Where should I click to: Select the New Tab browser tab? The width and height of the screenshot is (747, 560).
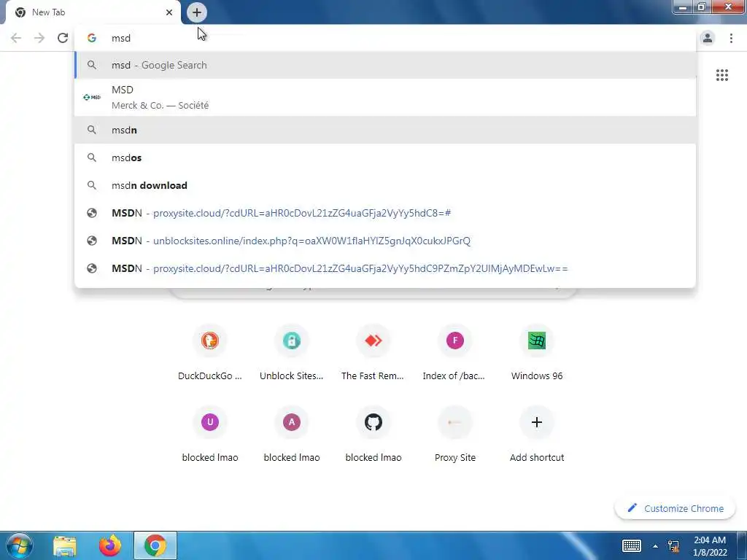pyautogui.click(x=93, y=12)
